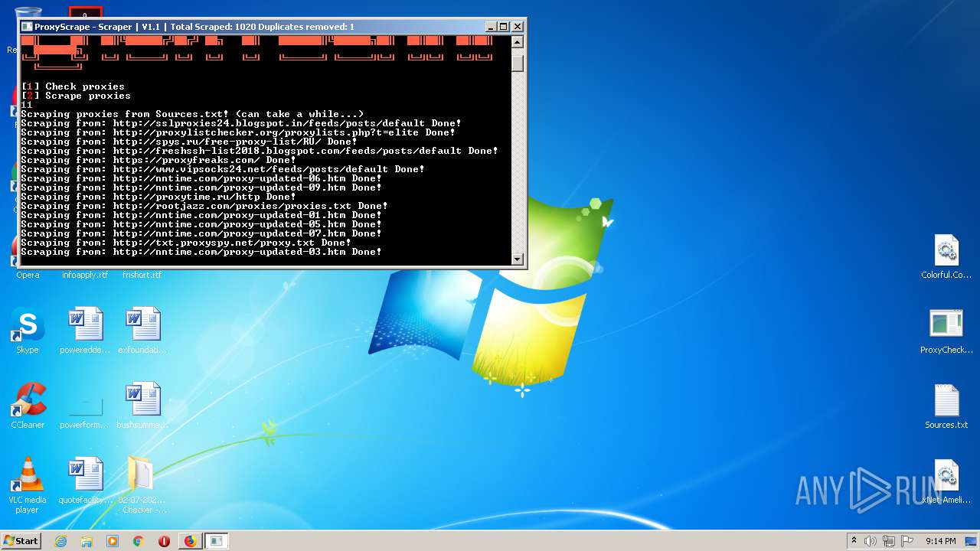Select the ProxyScrape console taskbar button
This screenshot has width=980, height=551.
click(217, 541)
